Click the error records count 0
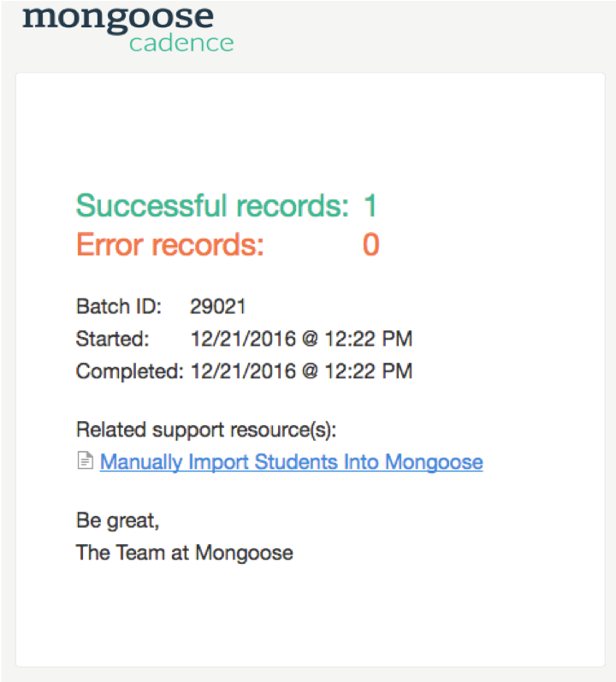 [370, 246]
